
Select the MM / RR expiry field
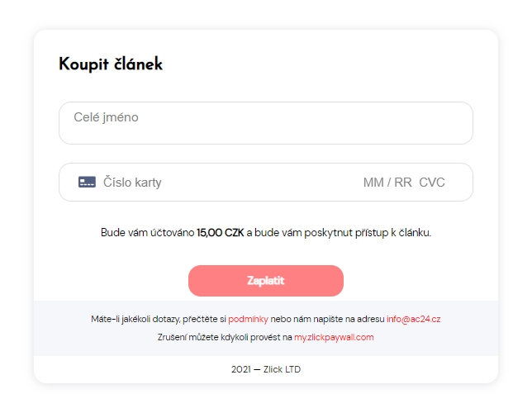point(387,183)
